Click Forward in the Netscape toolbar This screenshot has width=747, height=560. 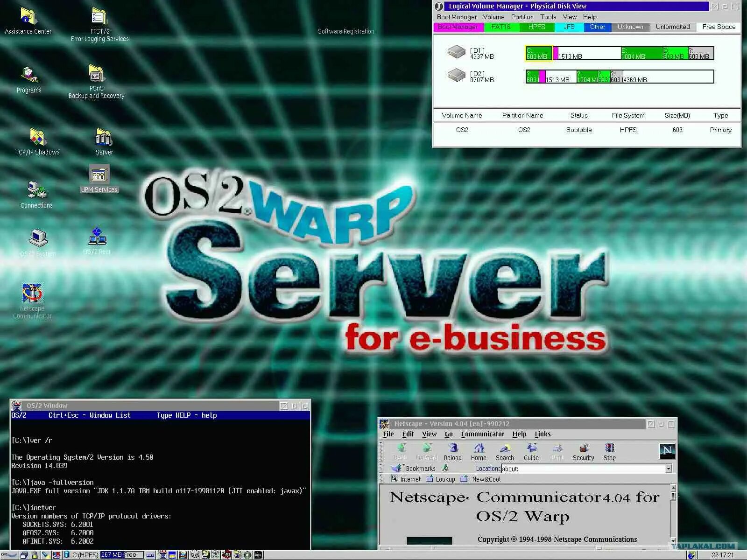click(427, 452)
